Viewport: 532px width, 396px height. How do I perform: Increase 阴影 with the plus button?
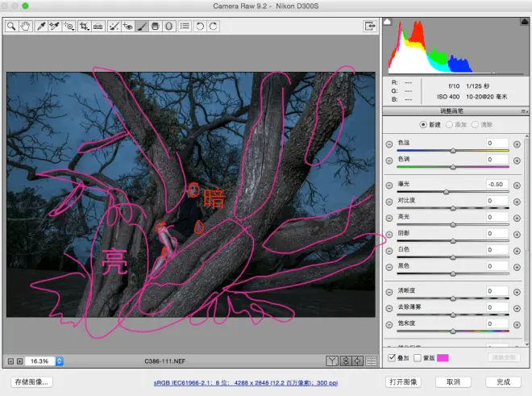(x=517, y=235)
